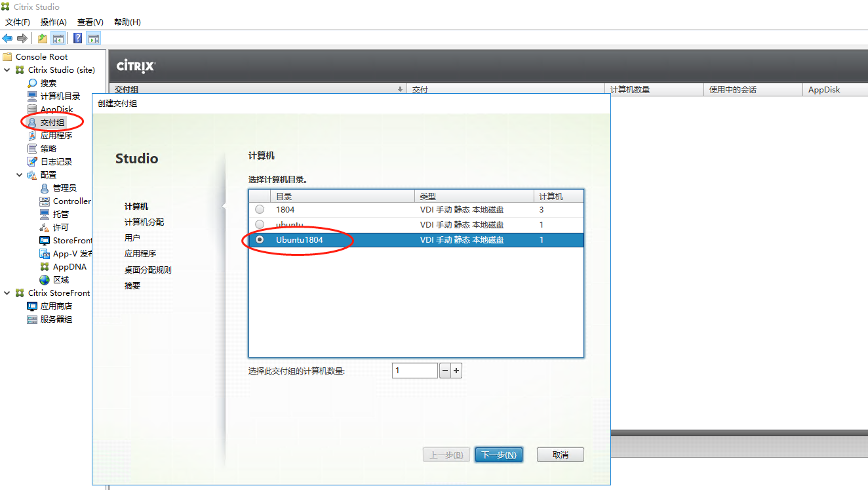868x490 pixels.
Task: Click the 取消 button
Action: pos(560,455)
